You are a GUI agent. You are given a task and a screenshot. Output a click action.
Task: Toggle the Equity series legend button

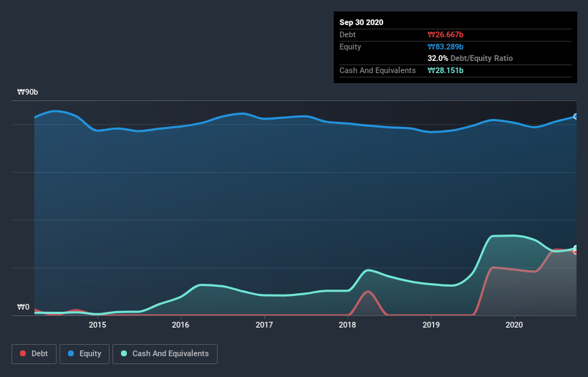85,354
